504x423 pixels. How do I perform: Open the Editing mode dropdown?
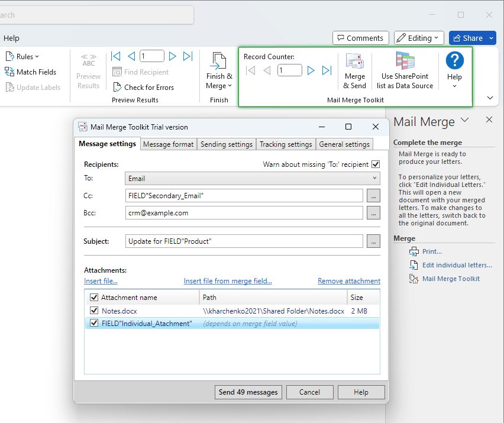pos(419,38)
